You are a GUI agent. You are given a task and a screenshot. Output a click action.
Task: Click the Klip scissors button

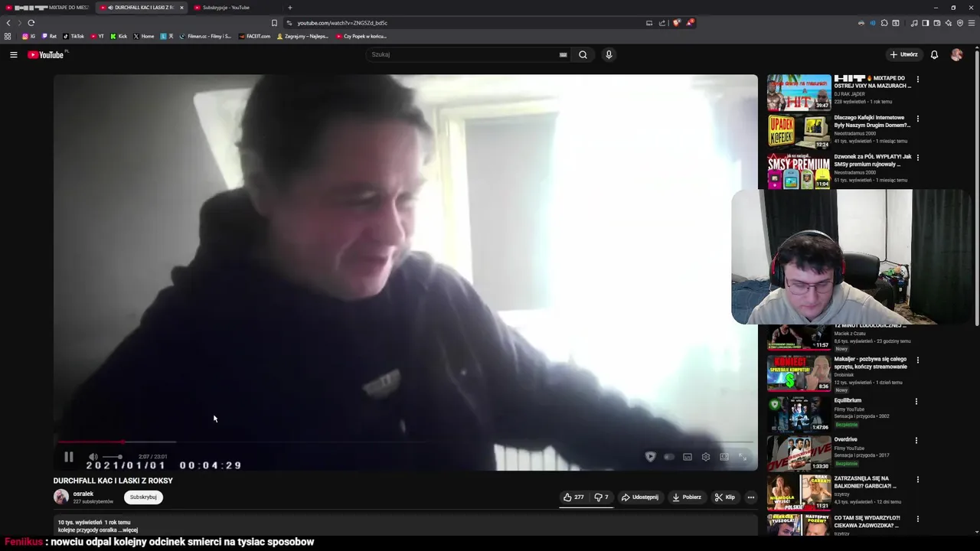tap(725, 497)
